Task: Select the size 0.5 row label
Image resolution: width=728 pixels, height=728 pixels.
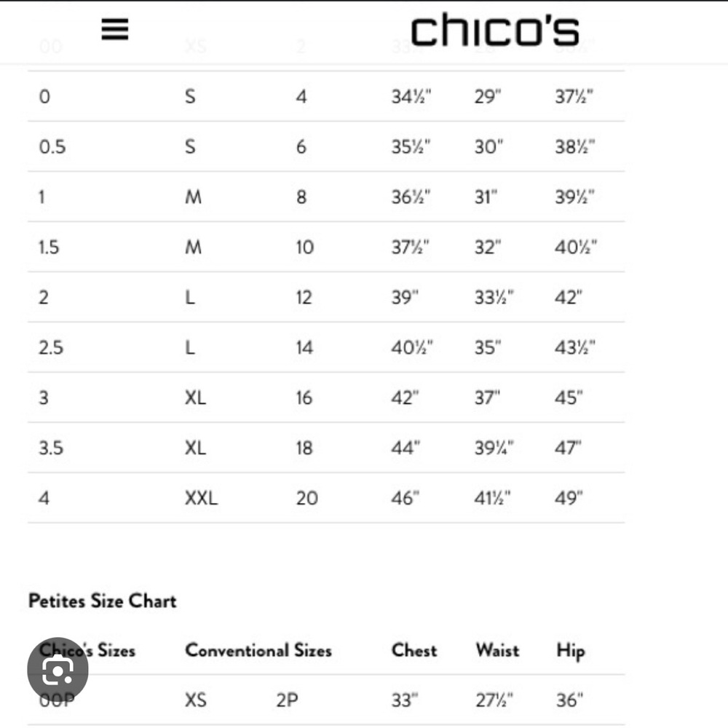Action: point(52,147)
